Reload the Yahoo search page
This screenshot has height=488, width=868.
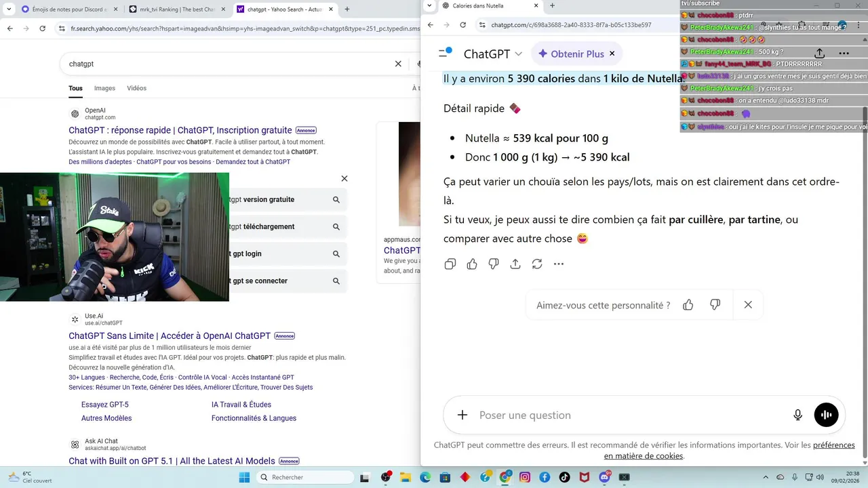coord(43,28)
